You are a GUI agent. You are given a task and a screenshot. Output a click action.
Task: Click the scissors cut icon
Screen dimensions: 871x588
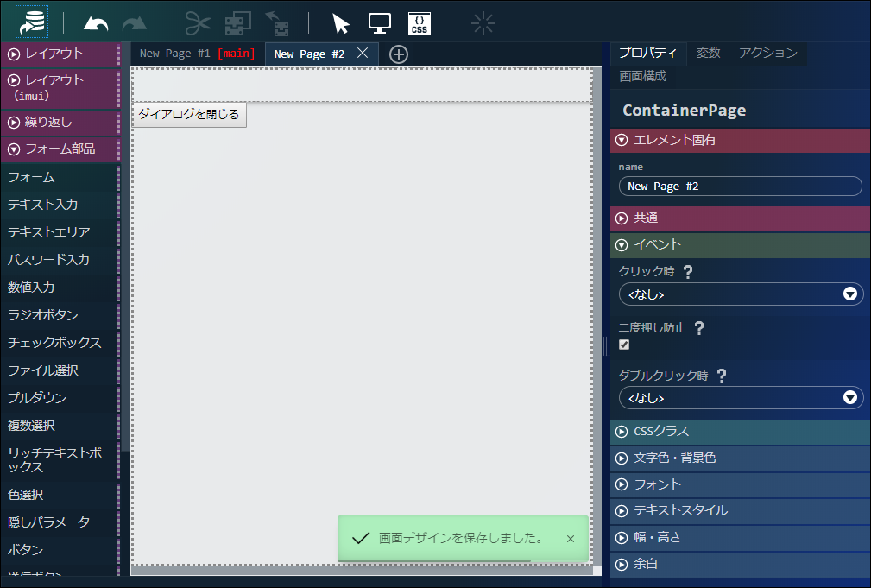pos(198,23)
